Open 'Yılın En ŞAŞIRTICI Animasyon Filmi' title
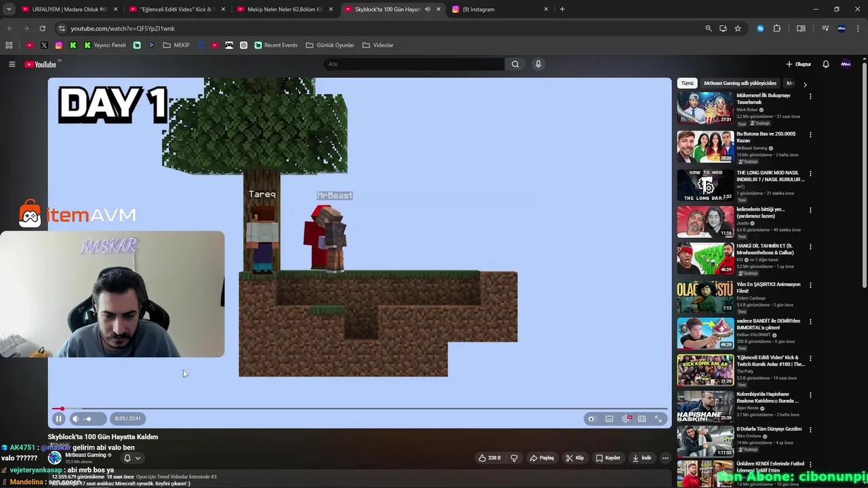Viewport: 868px width, 488px height. point(768,287)
